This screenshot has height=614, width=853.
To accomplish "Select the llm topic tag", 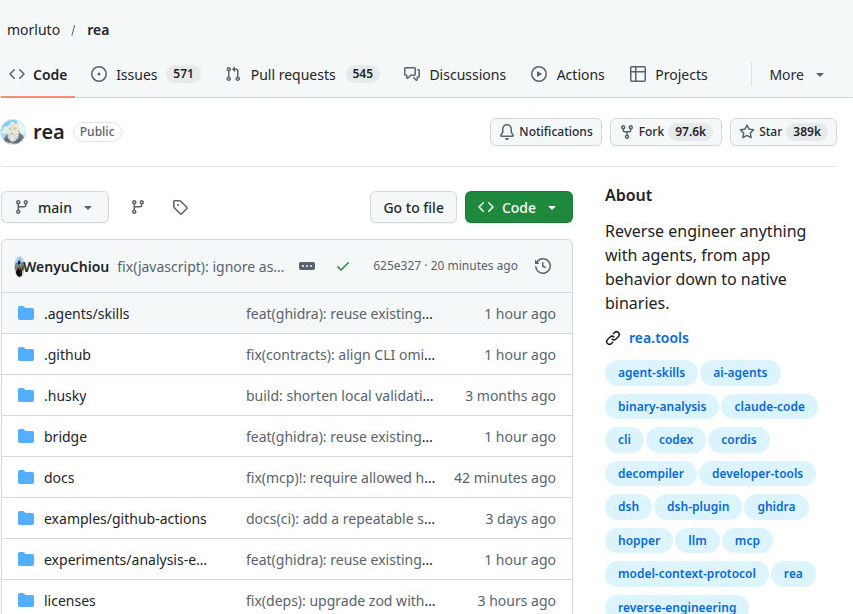I will point(697,541).
